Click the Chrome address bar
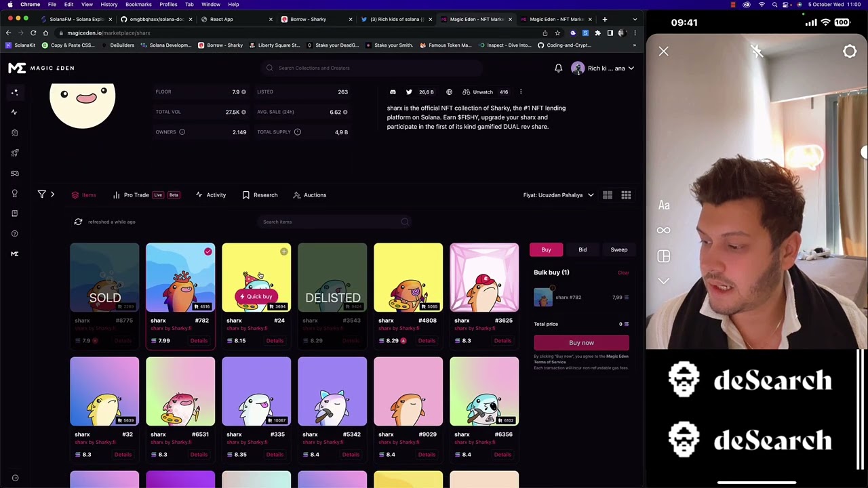868x488 pixels. [x=298, y=33]
